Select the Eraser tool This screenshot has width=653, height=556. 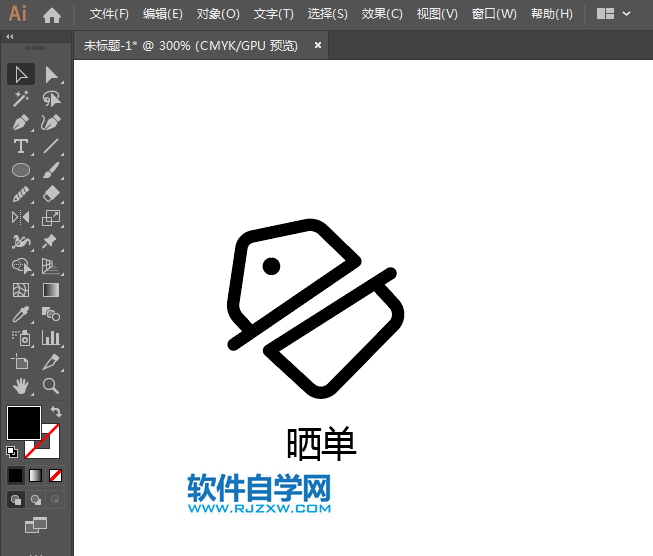pyautogui.click(x=51, y=194)
